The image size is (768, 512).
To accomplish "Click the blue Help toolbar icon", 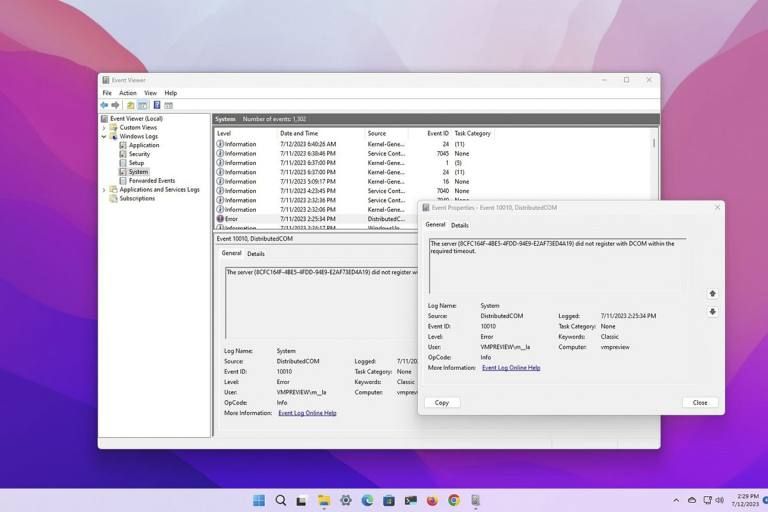I will coord(157,105).
